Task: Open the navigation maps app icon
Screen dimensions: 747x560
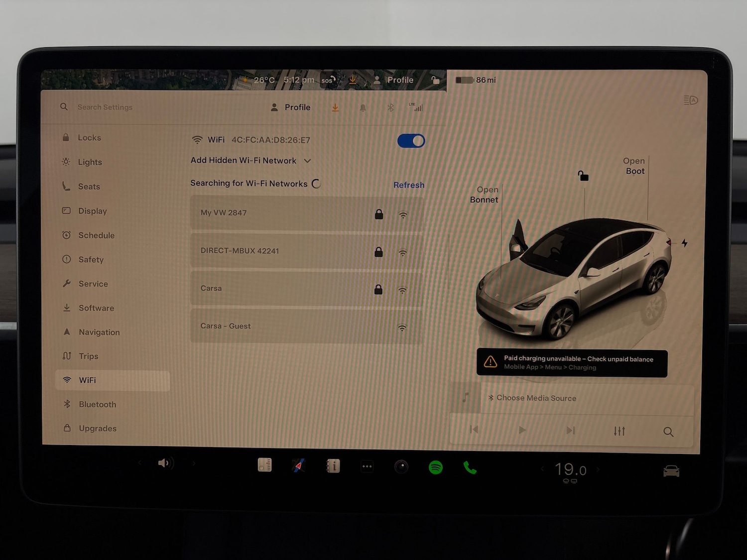Action: (x=298, y=466)
